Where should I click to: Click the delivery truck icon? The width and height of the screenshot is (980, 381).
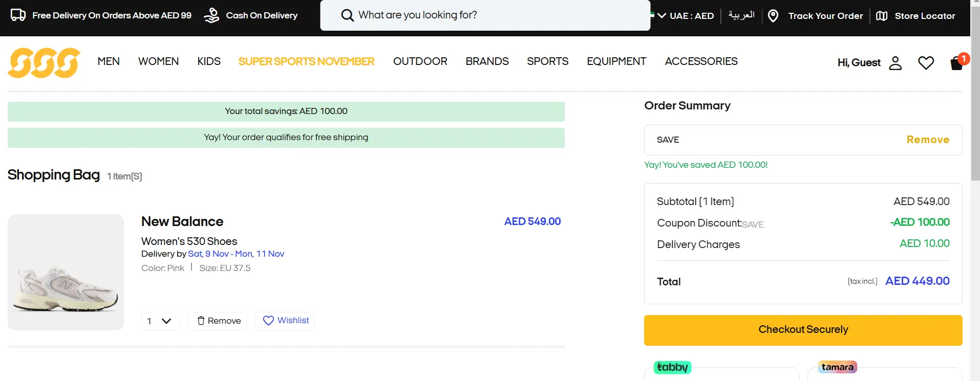[x=18, y=15]
